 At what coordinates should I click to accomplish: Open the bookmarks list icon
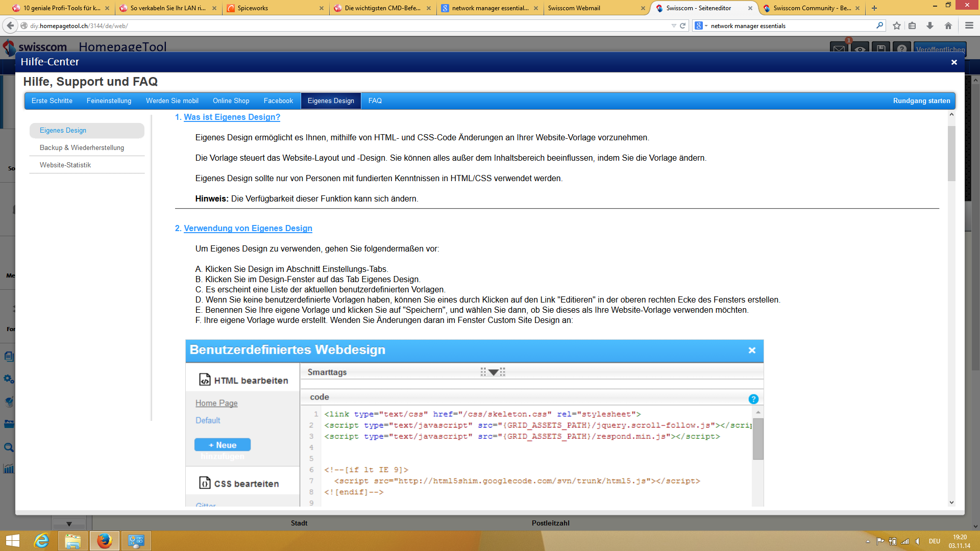click(x=913, y=26)
